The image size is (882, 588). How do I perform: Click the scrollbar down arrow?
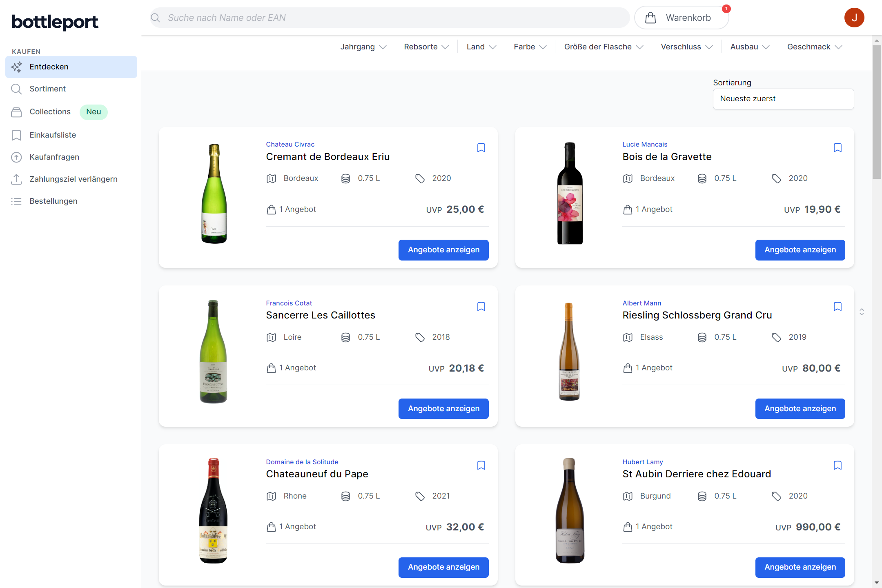click(x=877, y=583)
